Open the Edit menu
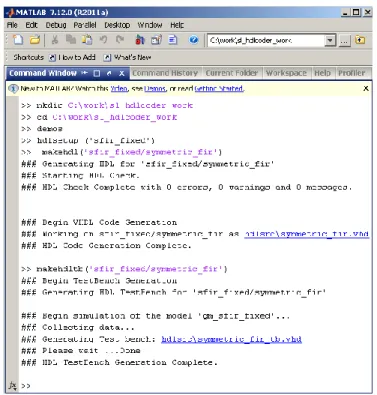 coord(32,25)
